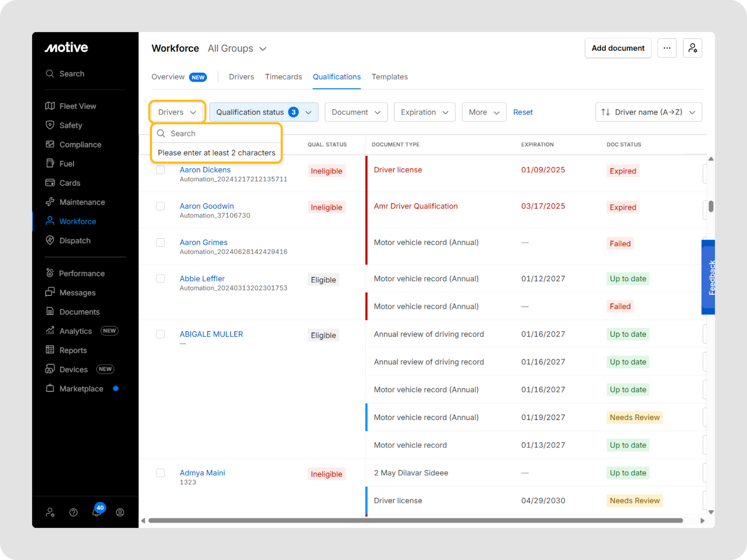
Task: Click the Safety shield icon
Action: pos(50,125)
